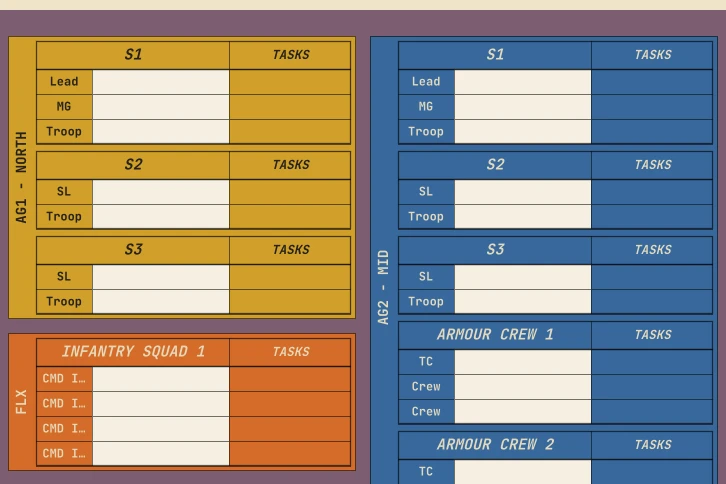Click the S1 header in the AG1 North block

[x=133, y=55]
